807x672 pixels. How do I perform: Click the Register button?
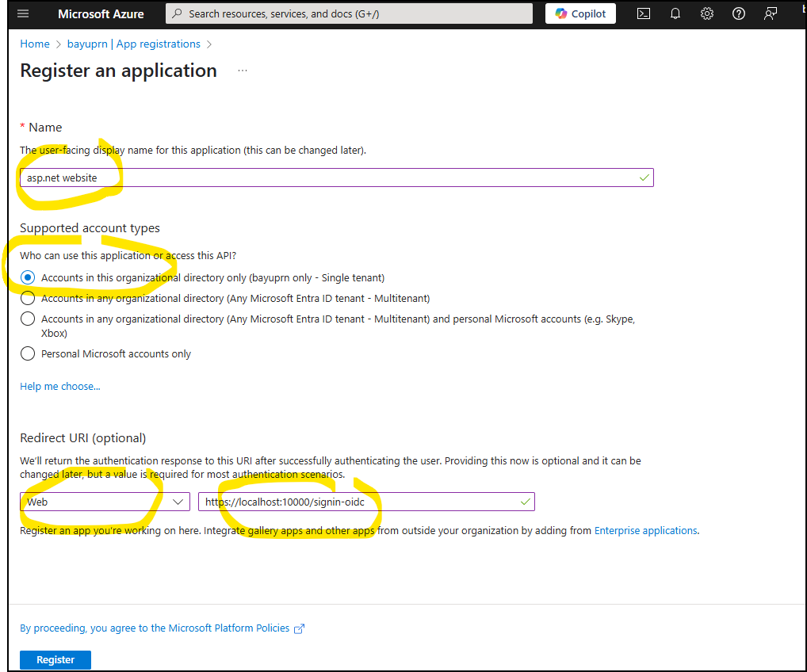55,659
